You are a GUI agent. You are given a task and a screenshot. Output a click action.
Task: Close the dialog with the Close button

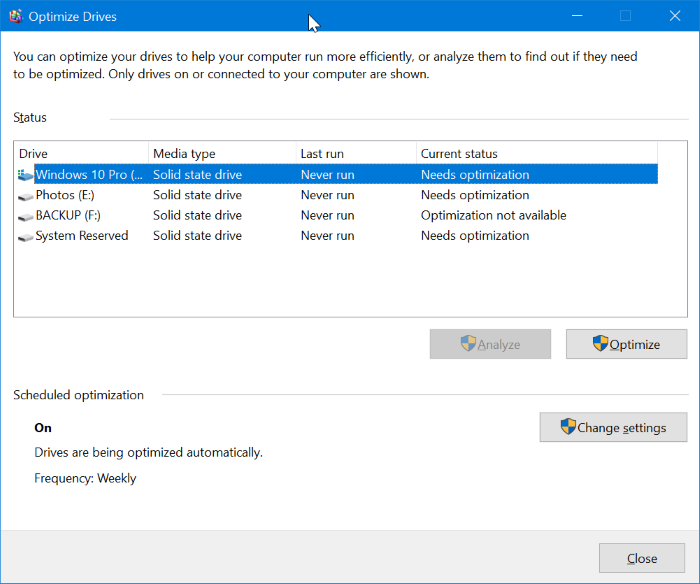(x=642, y=558)
